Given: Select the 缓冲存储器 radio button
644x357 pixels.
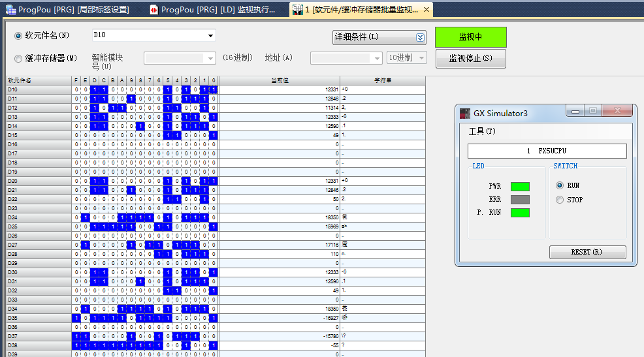Looking at the screenshot, I should coord(18,58).
